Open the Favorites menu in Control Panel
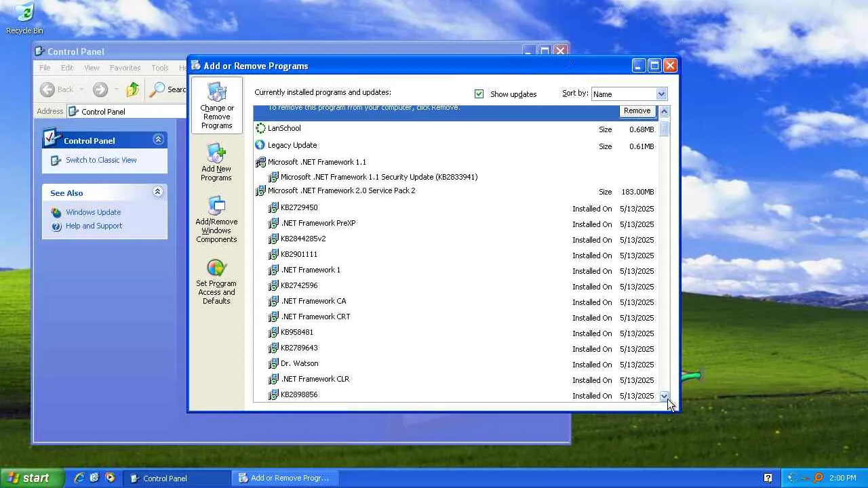 125,68
